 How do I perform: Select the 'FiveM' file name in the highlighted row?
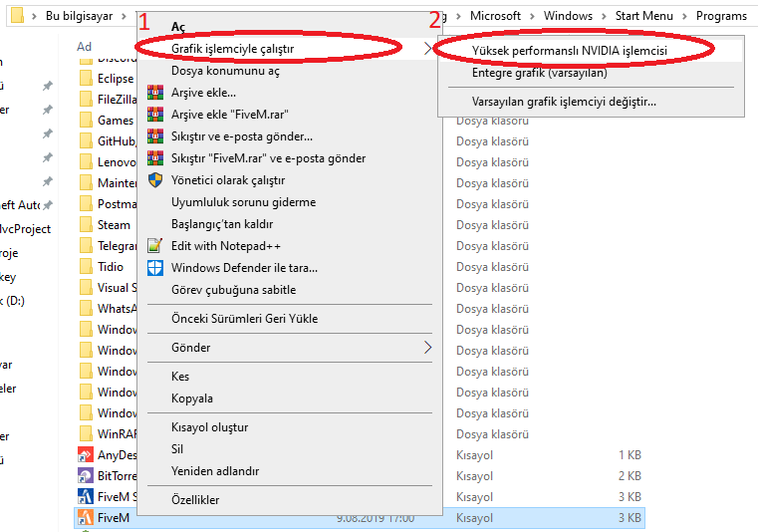(114, 517)
